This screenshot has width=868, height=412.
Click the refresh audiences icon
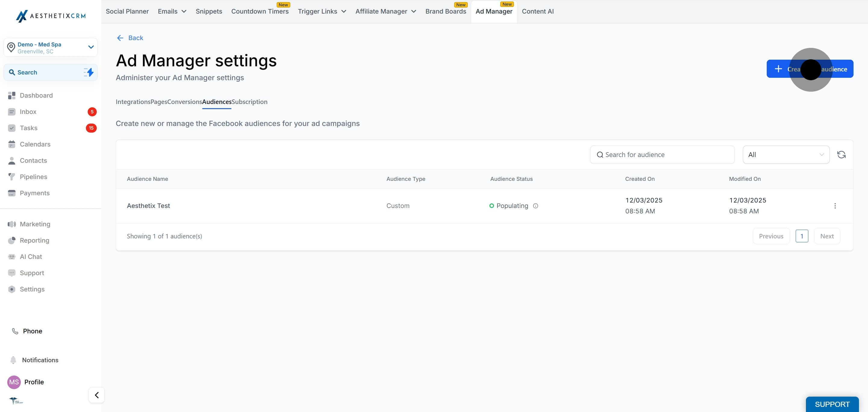pyautogui.click(x=841, y=155)
